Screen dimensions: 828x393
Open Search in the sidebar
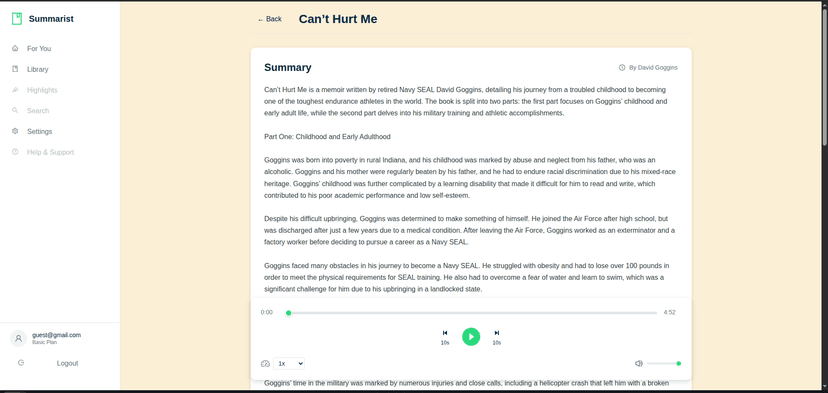(x=38, y=110)
